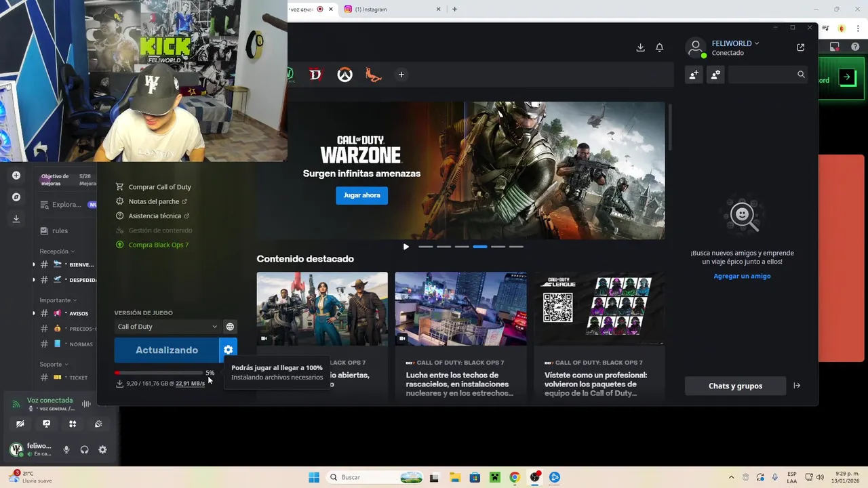868x488 pixels.
Task: Open Discord soundboard icon
Action: (x=98, y=424)
